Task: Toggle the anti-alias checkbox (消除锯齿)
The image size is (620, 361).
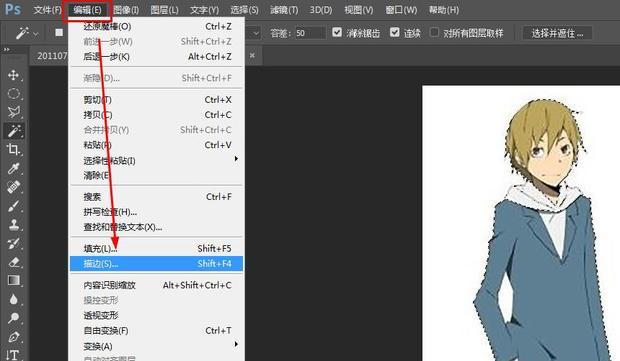Action: point(337,32)
